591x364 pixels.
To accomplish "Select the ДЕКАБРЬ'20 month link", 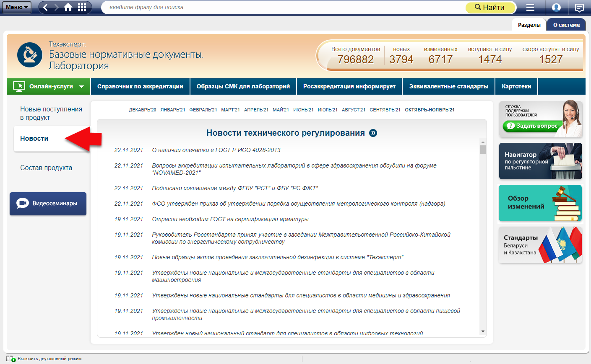I will [x=143, y=110].
